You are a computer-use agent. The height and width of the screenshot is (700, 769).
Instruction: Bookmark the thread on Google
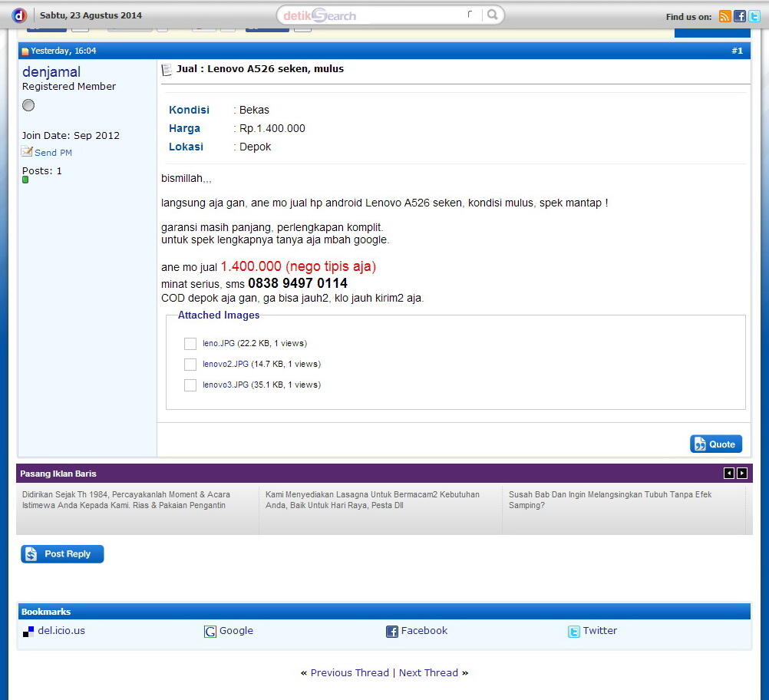236,630
